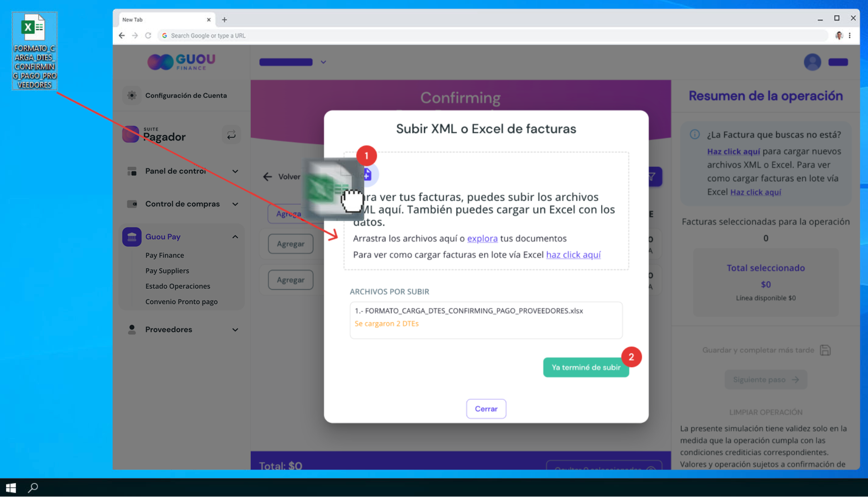Expand the Proveedores menu

[235, 330]
